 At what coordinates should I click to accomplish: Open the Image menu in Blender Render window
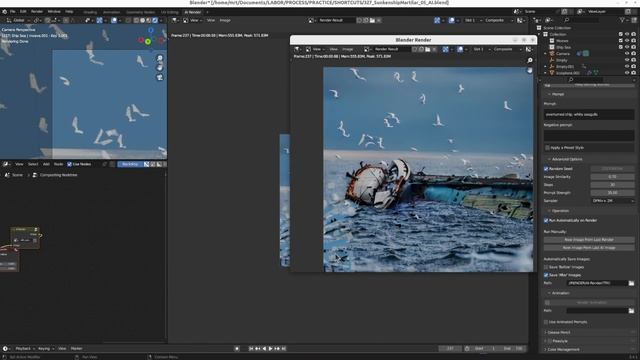pos(348,49)
